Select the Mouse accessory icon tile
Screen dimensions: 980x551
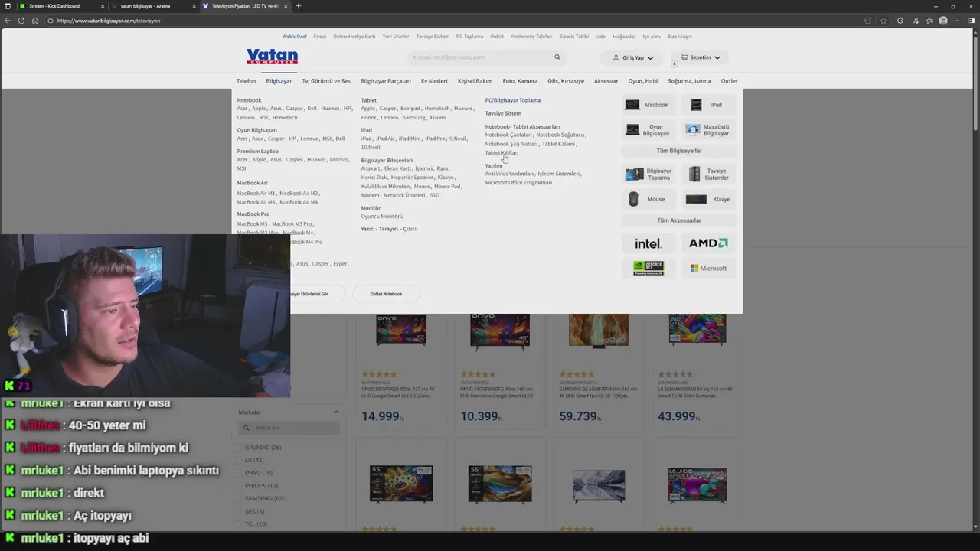648,199
